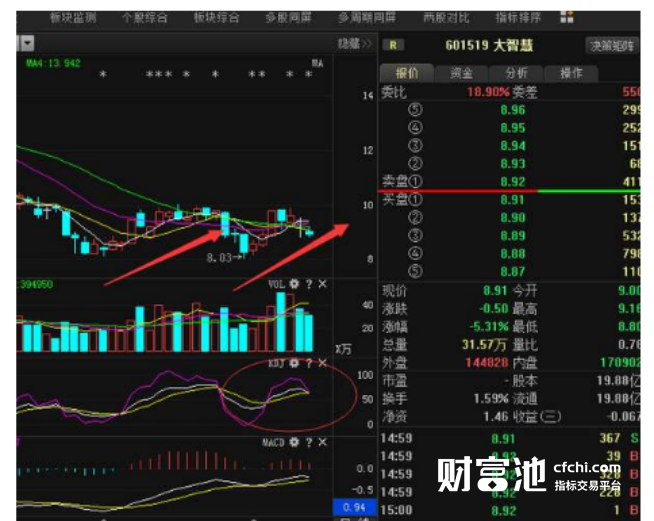The width and height of the screenshot is (654, 521).
Task: Click the .394950 volume value label
Action: click(35, 284)
